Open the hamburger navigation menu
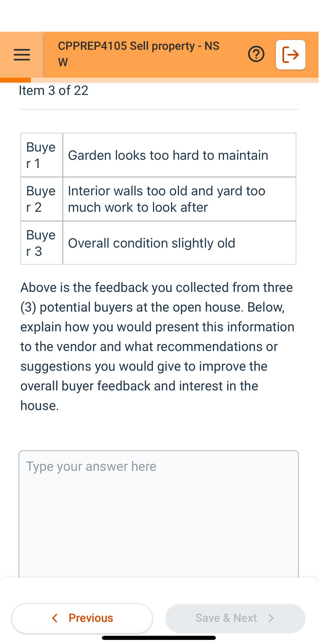This screenshot has width=321, height=644. point(22,55)
